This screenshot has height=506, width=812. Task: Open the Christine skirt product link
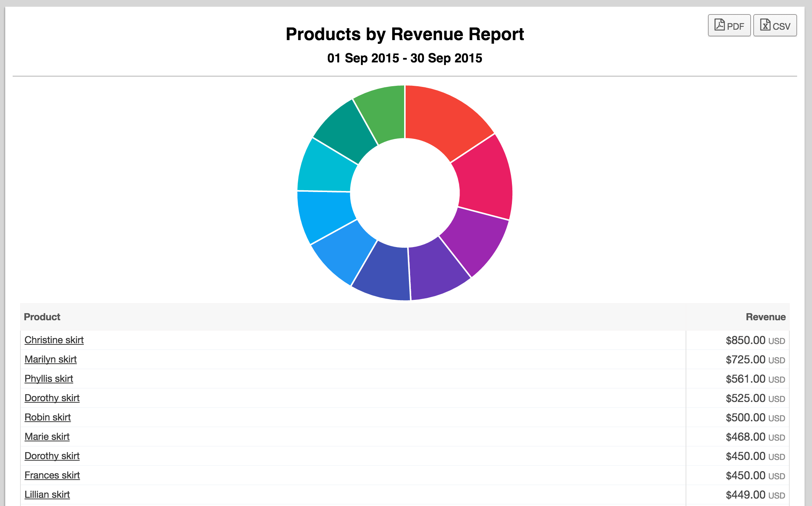pyautogui.click(x=54, y=340)
